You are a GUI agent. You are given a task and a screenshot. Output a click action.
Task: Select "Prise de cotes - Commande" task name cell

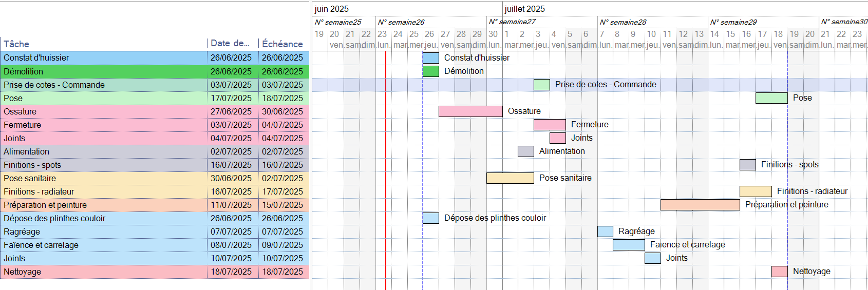(54, 85)
